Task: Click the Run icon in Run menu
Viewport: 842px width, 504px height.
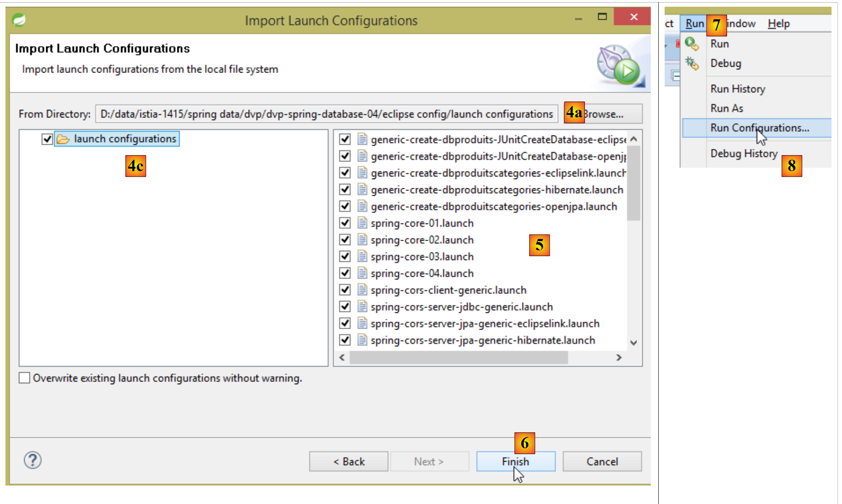Action: coord(691,44)
